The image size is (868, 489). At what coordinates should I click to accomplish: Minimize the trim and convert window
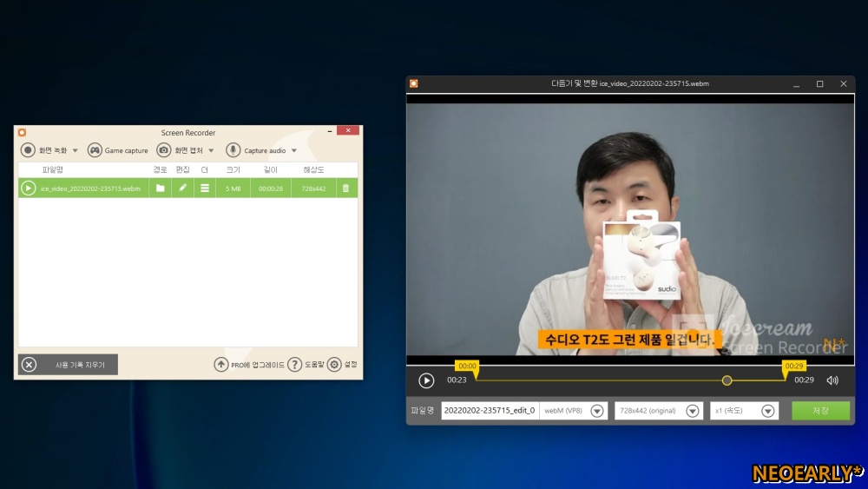tap(797, 85)
